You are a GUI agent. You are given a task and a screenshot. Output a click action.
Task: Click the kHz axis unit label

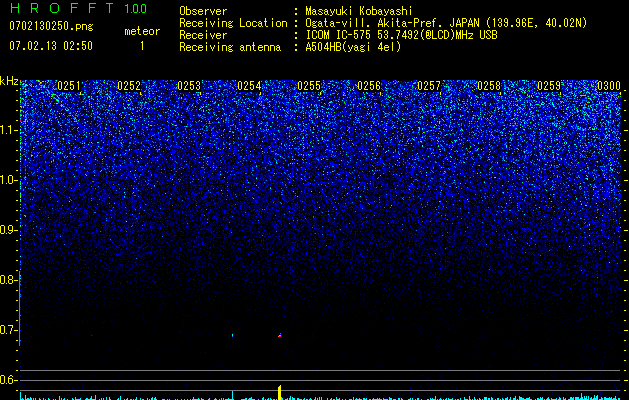pos(9,81)
